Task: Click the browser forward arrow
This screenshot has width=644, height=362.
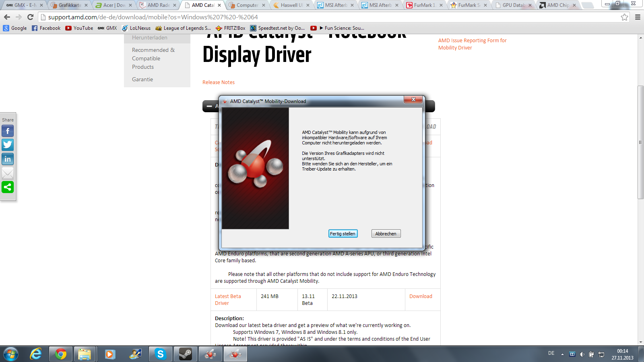Action: (19, 17)
